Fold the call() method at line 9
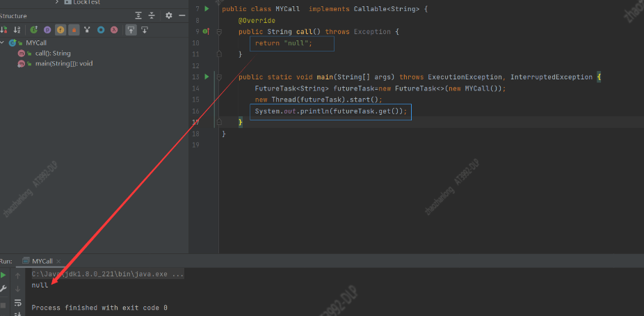 pos(219,31)
